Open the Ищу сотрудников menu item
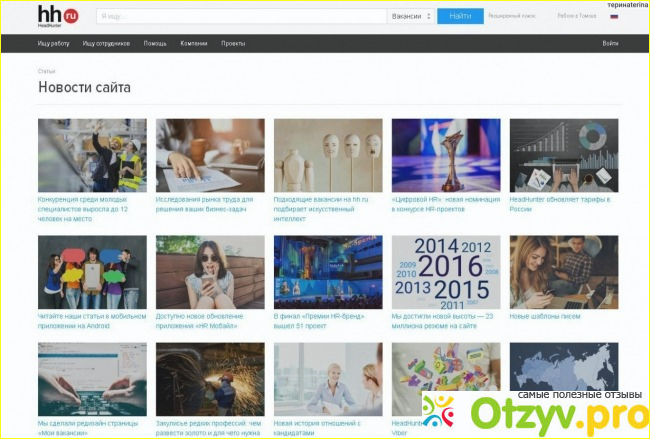This screenshot has width=650, height=439. coord(106,43)
